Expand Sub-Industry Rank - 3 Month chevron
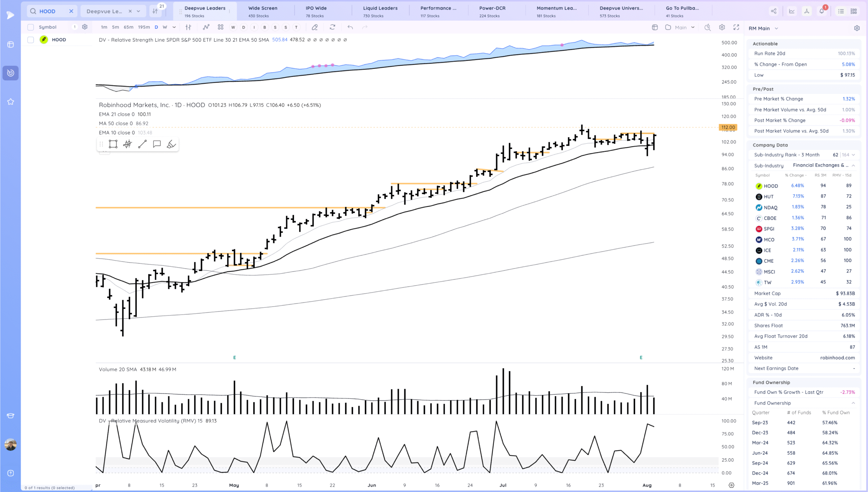Viewport: 868px width, 492px height. click(853, 155)
